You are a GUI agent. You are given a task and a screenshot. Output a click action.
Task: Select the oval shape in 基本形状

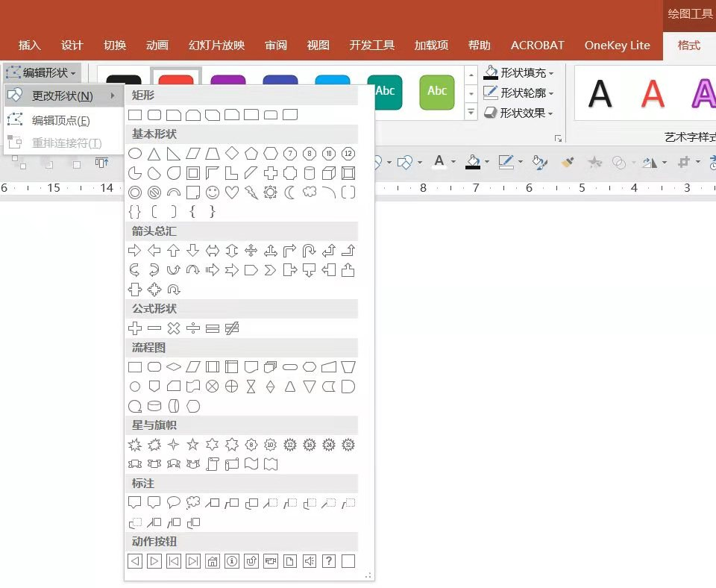tap(135, 154)
